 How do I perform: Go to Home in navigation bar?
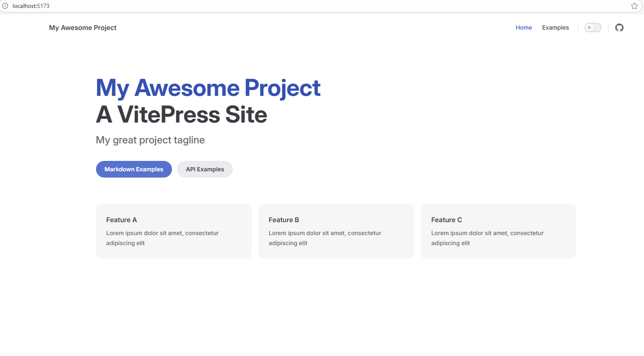(x=524, y=28)
